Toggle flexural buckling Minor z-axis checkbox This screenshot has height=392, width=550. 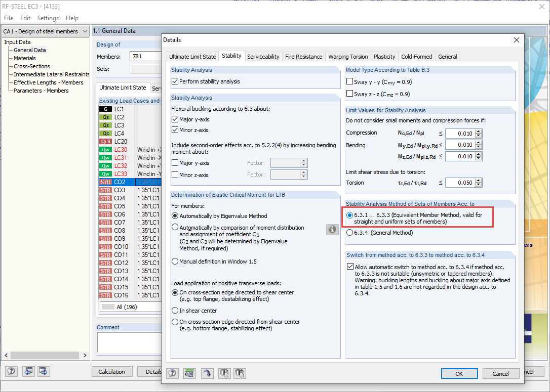pyautogui.click(x=175, y=130)
